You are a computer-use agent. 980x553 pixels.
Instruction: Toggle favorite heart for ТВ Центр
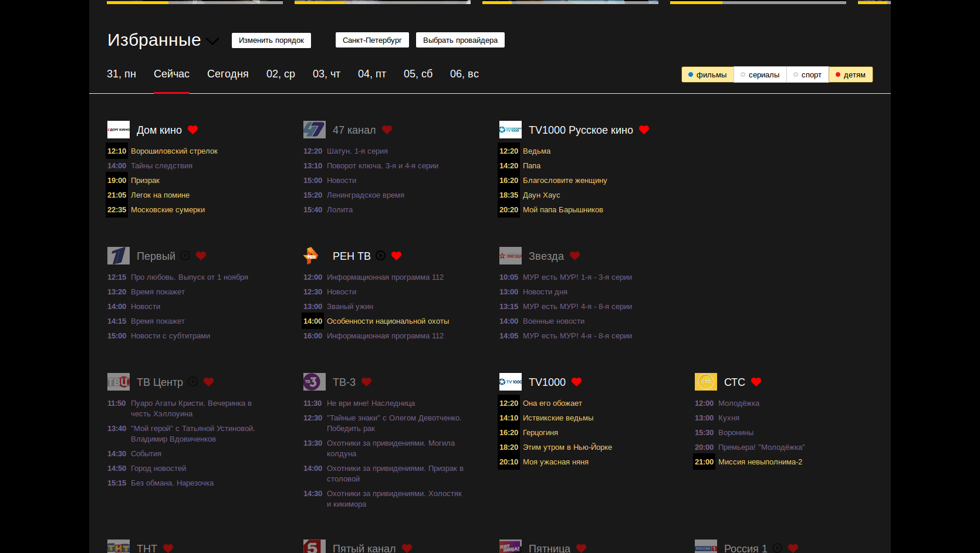click(x=209, y=382)
